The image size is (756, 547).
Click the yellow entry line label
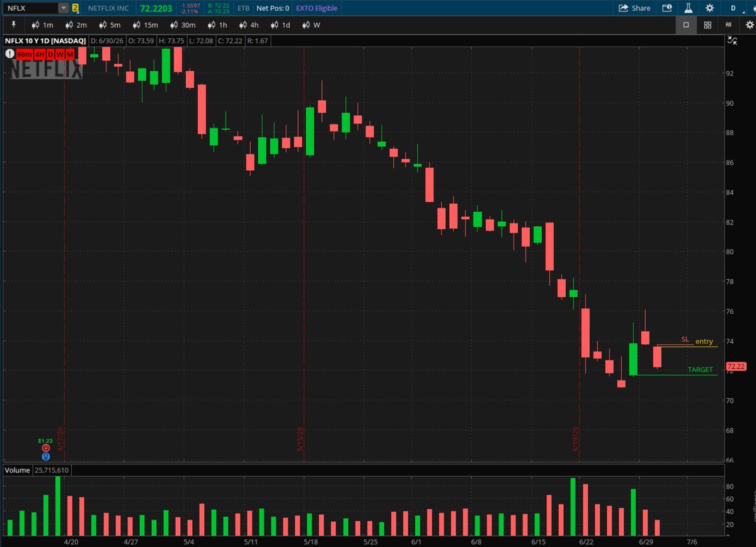click(x=704, y=342)
